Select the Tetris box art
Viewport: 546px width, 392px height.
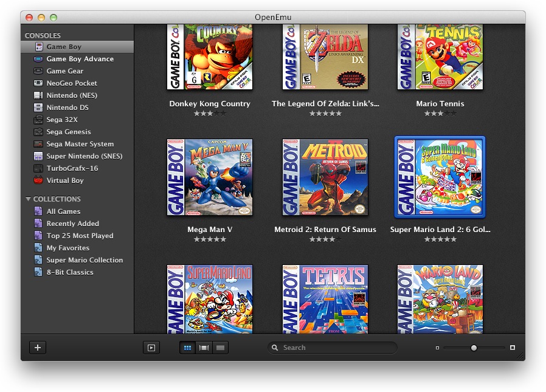click(x=325, y=299)
